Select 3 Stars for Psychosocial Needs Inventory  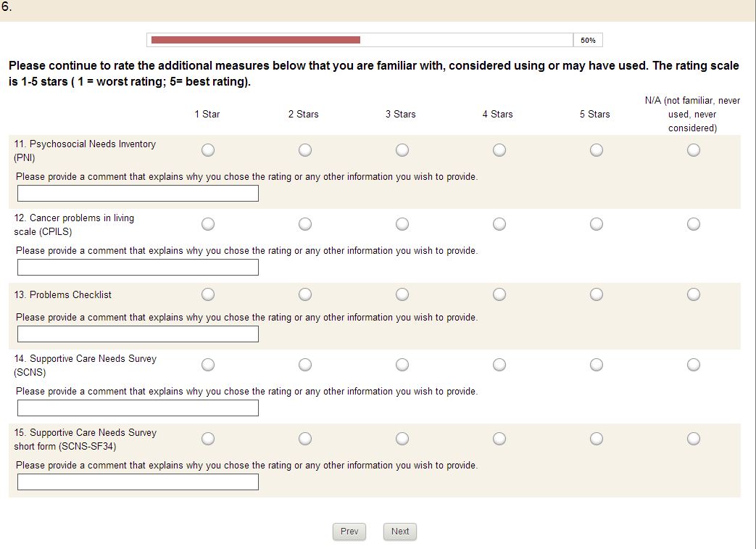(x=402, y=150)
